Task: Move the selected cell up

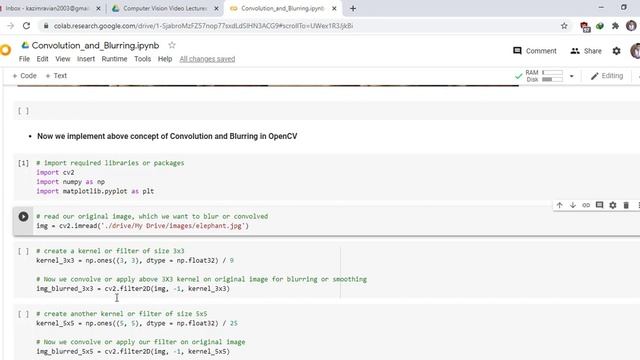Action: (560, 205)
